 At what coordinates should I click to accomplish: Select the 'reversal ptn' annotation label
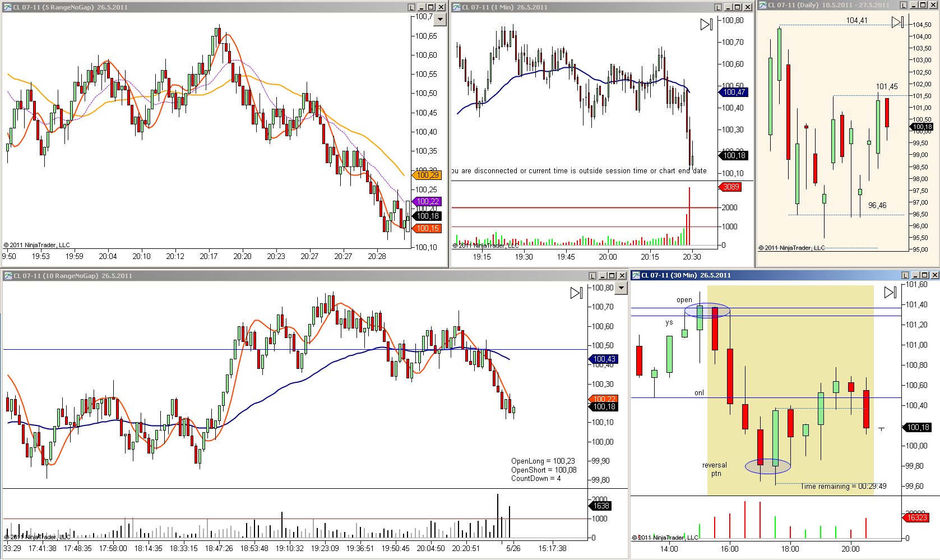point(714,470)
